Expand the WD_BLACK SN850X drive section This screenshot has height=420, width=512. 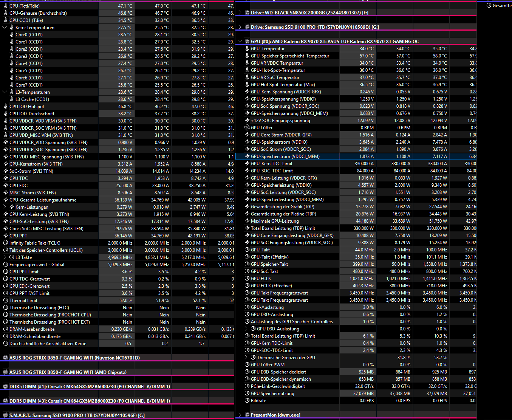(240, 13)
